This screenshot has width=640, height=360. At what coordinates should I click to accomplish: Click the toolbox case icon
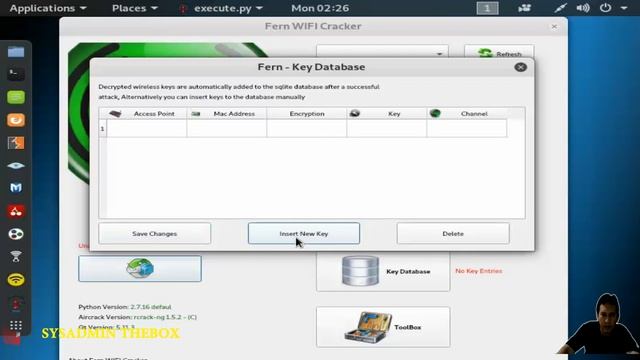click(x=368, y=327)
